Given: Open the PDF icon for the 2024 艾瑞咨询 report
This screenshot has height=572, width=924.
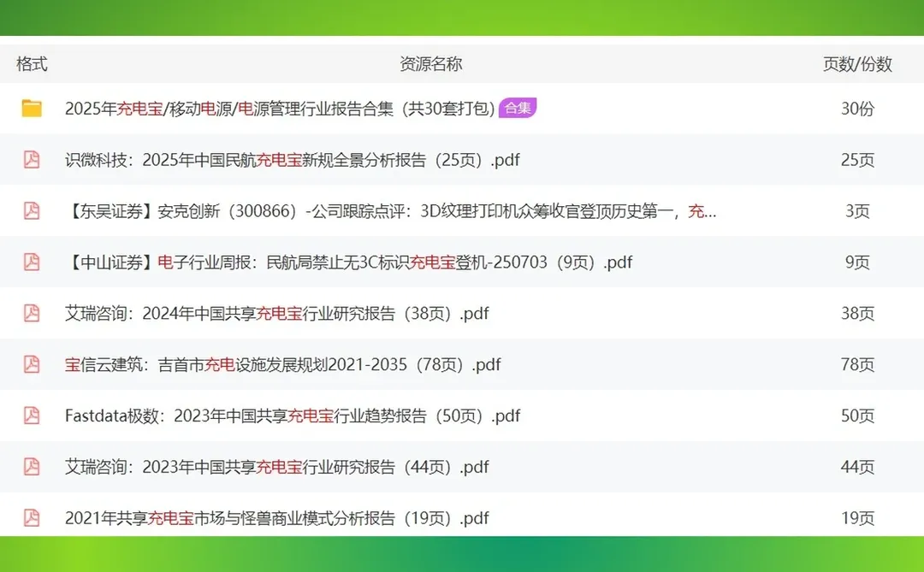Looking at the screenshot, I should click(32, 313).
